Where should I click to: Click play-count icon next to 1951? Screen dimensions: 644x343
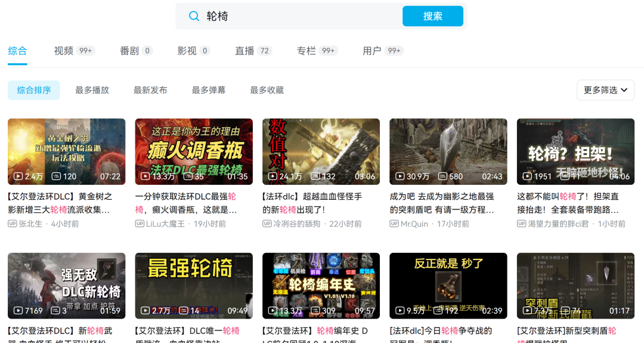[527, 176]
